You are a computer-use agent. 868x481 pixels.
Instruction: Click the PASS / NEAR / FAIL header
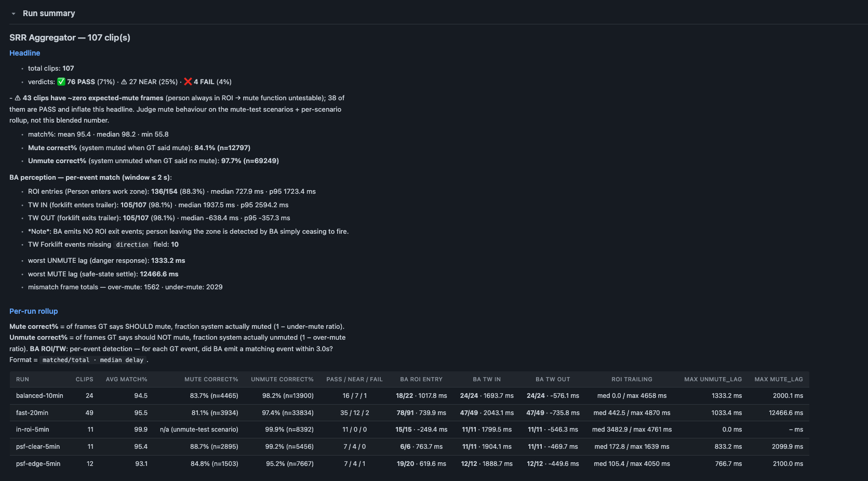[354, 379]
